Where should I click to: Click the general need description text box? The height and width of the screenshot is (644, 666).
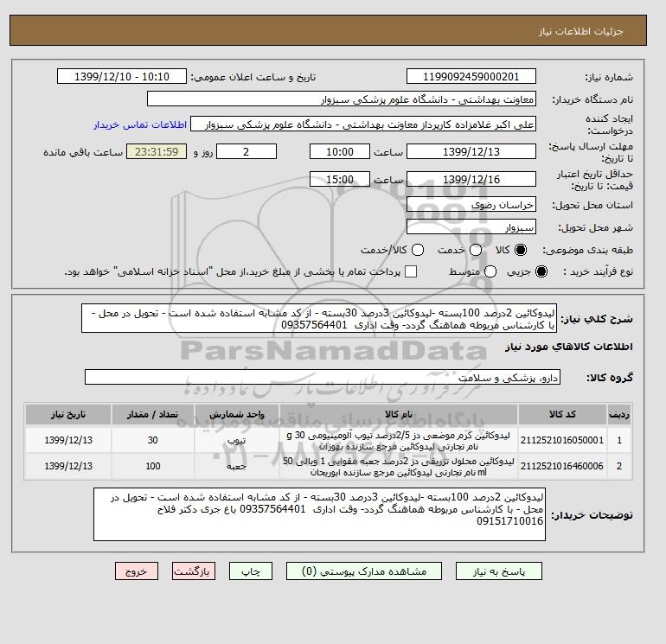point(319,318)
